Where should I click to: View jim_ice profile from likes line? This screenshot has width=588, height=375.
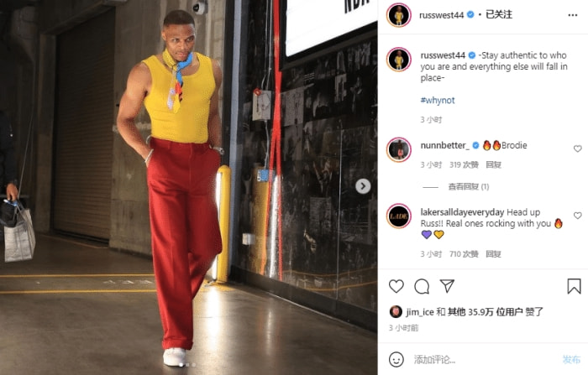(x=420, y=312)
